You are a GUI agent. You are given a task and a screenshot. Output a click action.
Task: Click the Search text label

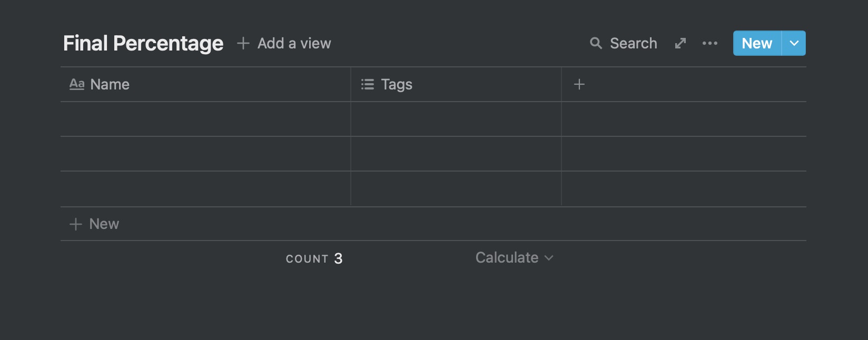tap(633, 43)
